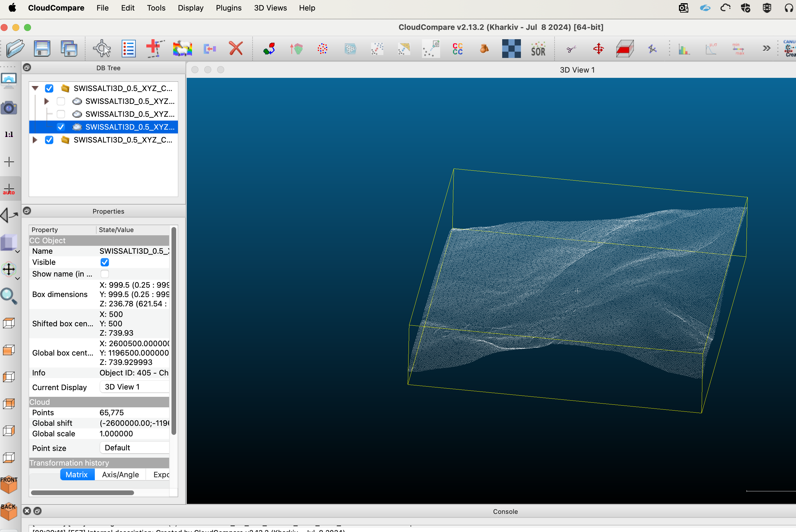Enable the auto rotation center picking icon
Viewport: 796px width, 532px height.
pyautogui.click(x=9, y=189)
